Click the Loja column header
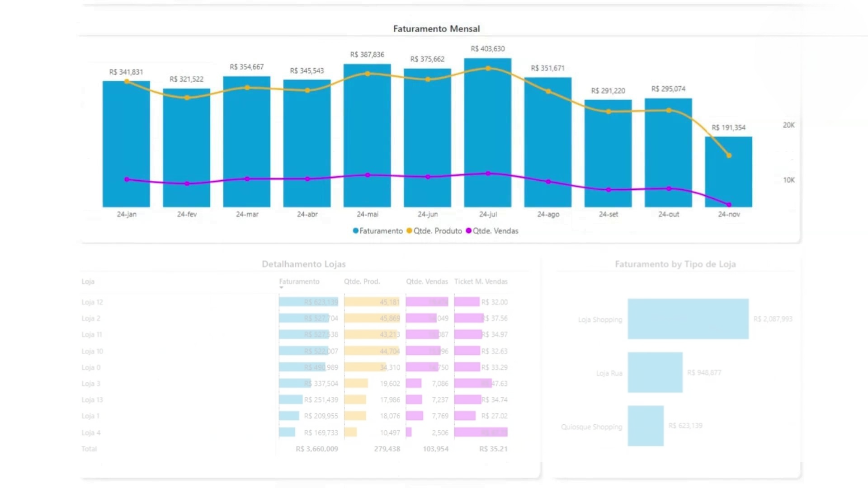Image resolution: width=868 pixels, height=488 pixels. coord(88,282)
